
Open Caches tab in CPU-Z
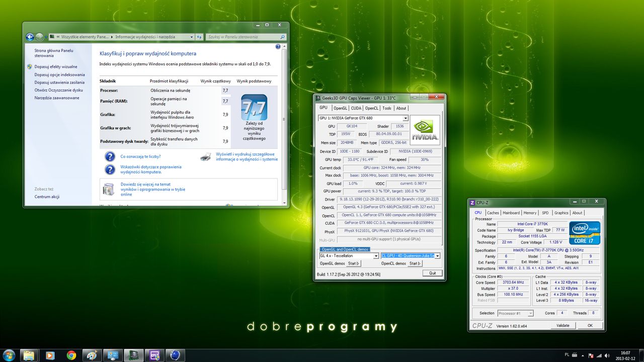click(x=493, y=213)
